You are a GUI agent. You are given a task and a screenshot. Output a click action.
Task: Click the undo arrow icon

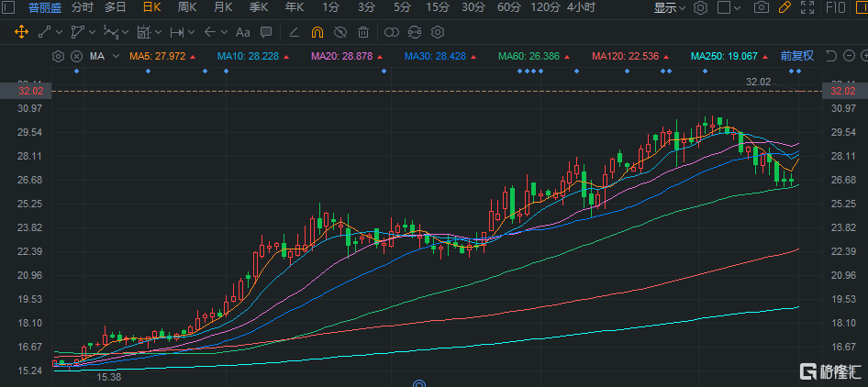(831, 56)
